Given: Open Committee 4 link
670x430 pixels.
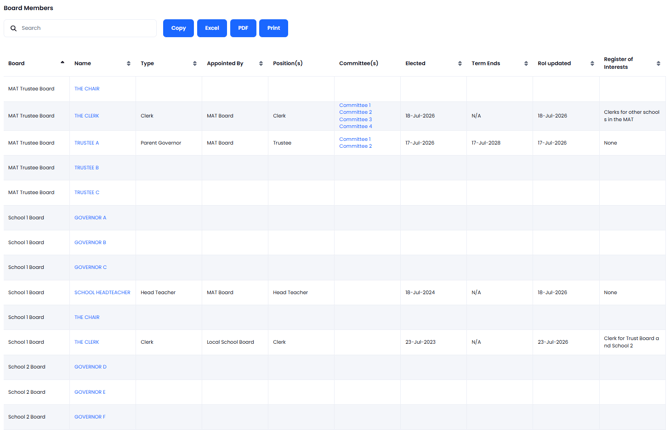Looking at the screenshot, I should click(356, 126).
